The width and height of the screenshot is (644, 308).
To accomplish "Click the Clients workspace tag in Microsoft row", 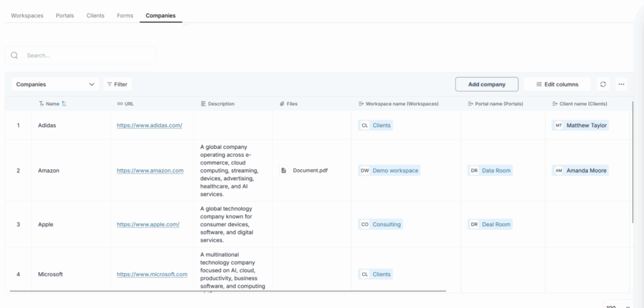I will pos(375,274).
